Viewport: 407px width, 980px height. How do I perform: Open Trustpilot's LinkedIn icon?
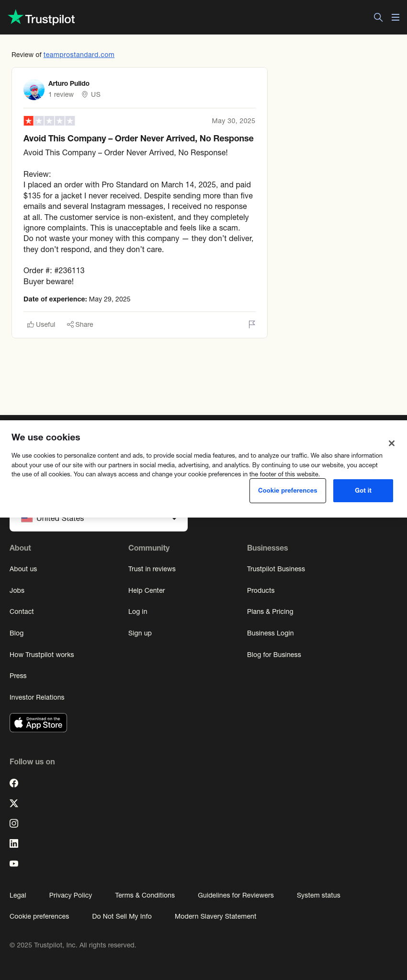(x=14, y=843)
